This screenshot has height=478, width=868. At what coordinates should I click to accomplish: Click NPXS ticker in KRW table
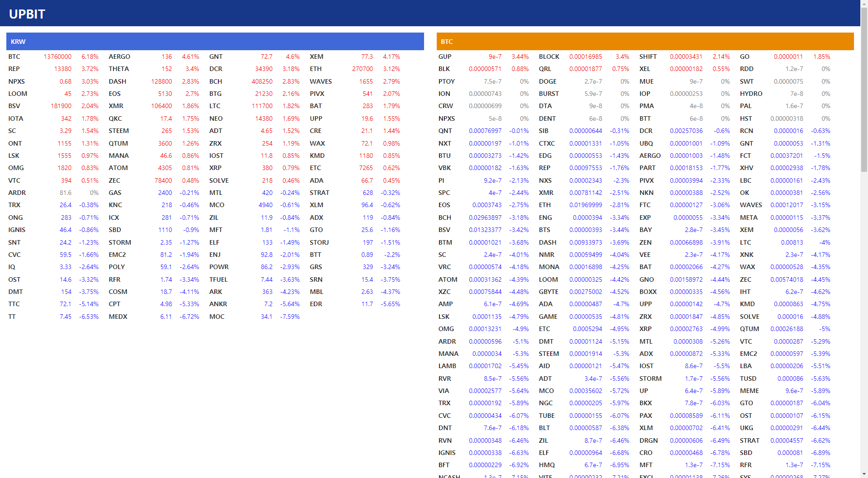(17, 81)
